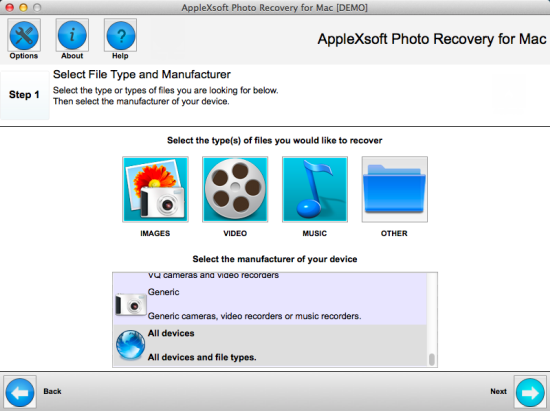Open the Options wrench icon
The image size is (550, 411).
[24, 35]
